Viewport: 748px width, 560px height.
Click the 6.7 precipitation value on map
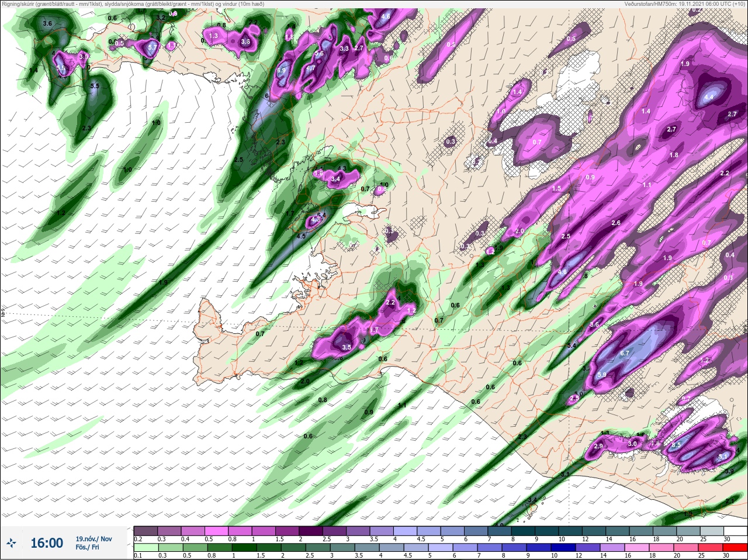tap(625, 353)
